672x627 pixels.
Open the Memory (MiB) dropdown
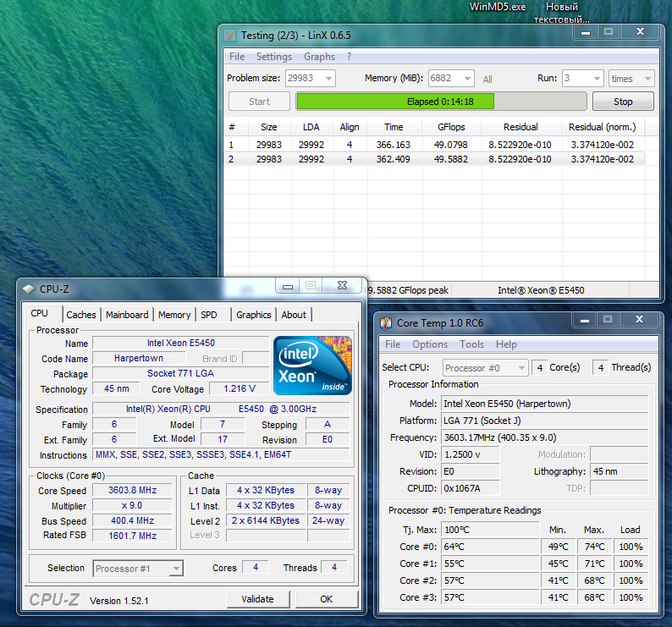(x=465, y=79)
